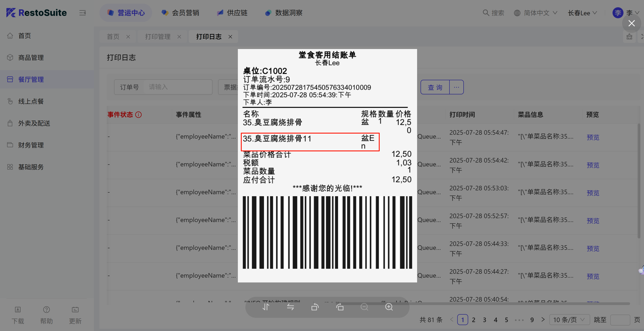Open 线上点餐 in the sidebar
This screenshot has height=331, width=644.
47,101
